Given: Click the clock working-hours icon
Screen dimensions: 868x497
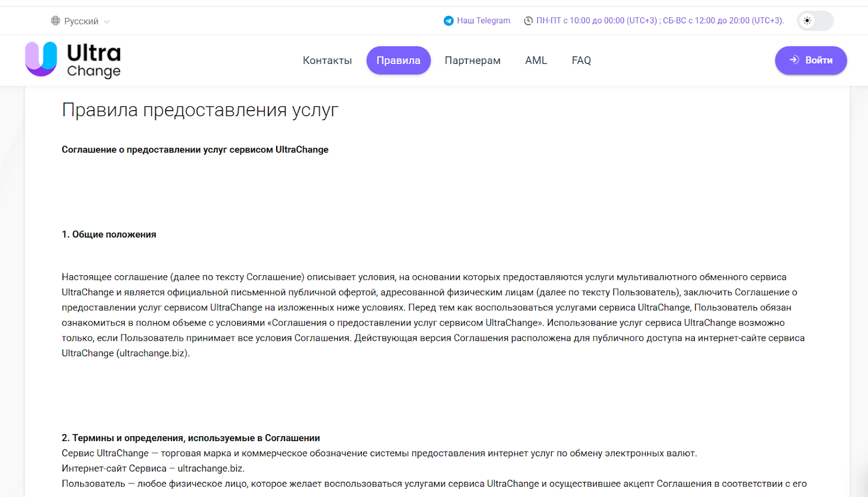Looking at the screenshot, I should pyautogui.click(x=528, y=21).
